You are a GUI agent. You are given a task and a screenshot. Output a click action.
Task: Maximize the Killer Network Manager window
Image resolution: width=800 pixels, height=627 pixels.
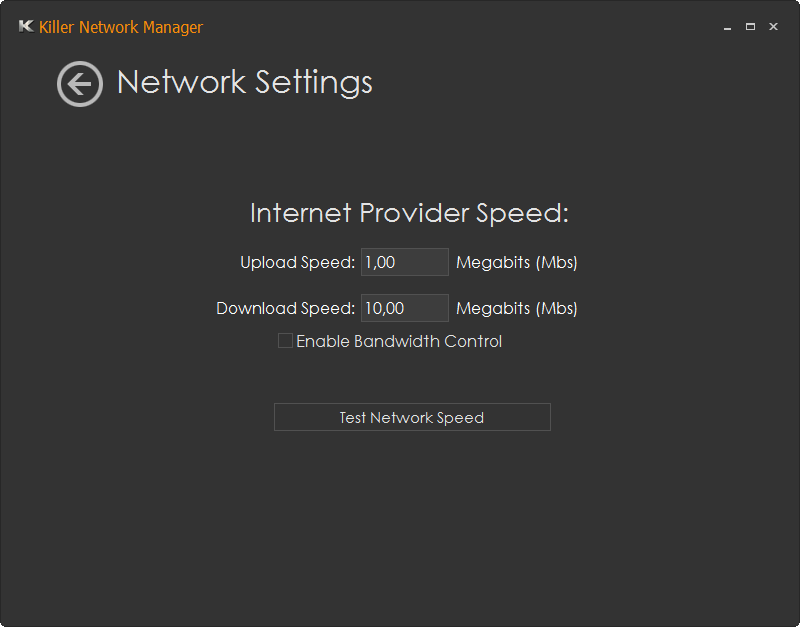[750, 27]
